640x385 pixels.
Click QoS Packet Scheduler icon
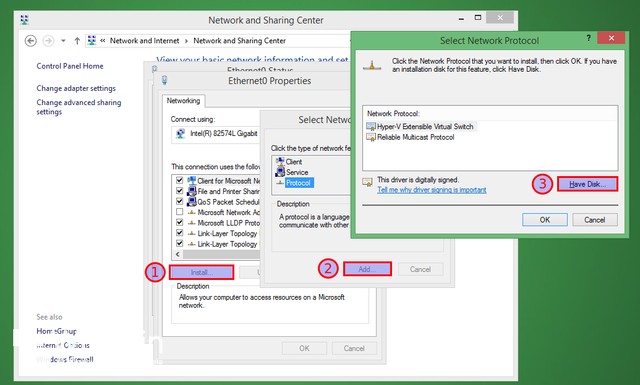click(191, 202)
